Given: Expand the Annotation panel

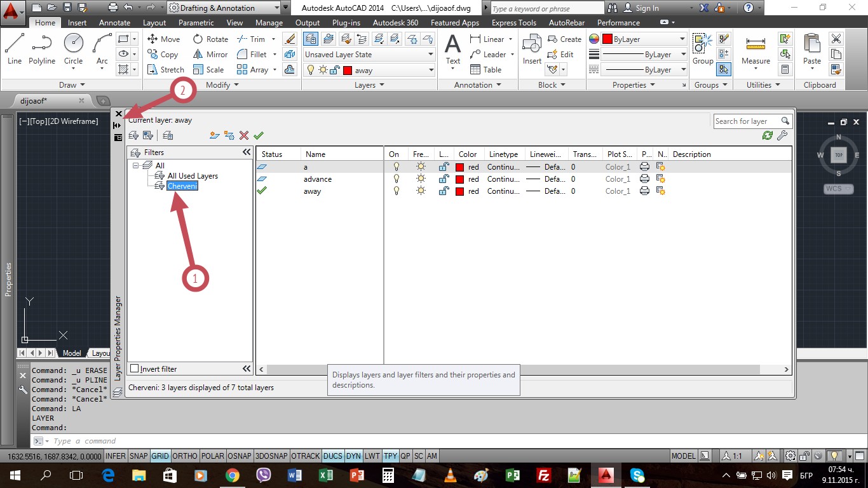Looking at the screenshot, I should pyautogui.click(x=478, y=85).
